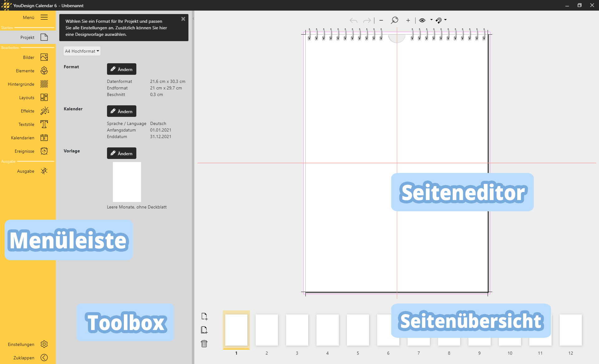Collapse the sidebar with Zuklappen
This screenshot has width=599, height=364.
[44, 357]
